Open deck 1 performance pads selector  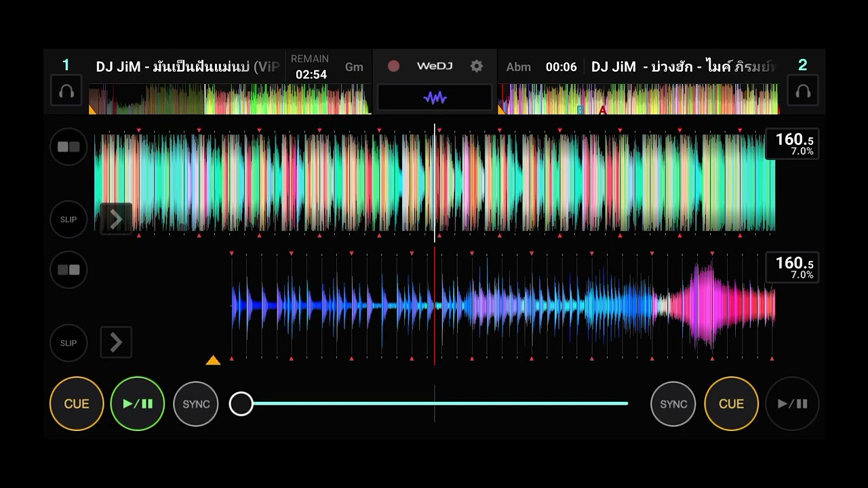click(68, 146)
